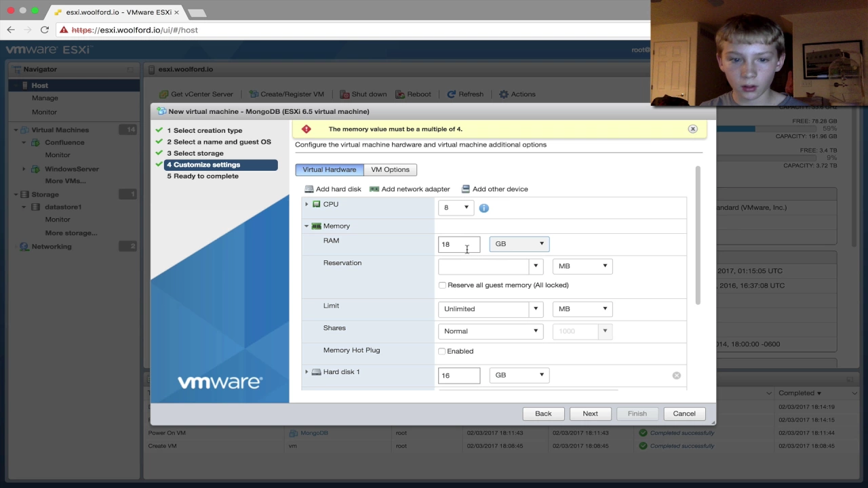Click the MongoDB link in Recent tasks
This screenshot has width=868, height=488.
click(x=314, y=433)
